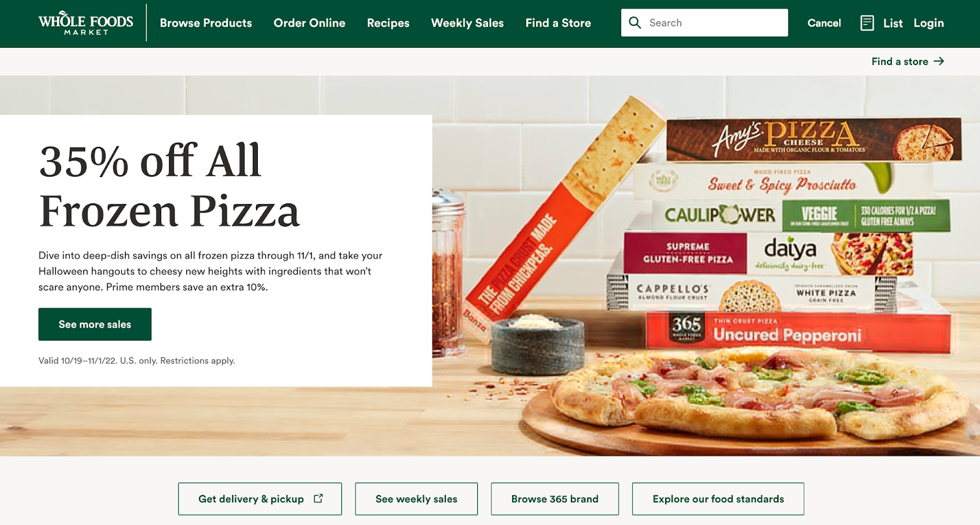Open Find a Store in the header

[558, 23]
